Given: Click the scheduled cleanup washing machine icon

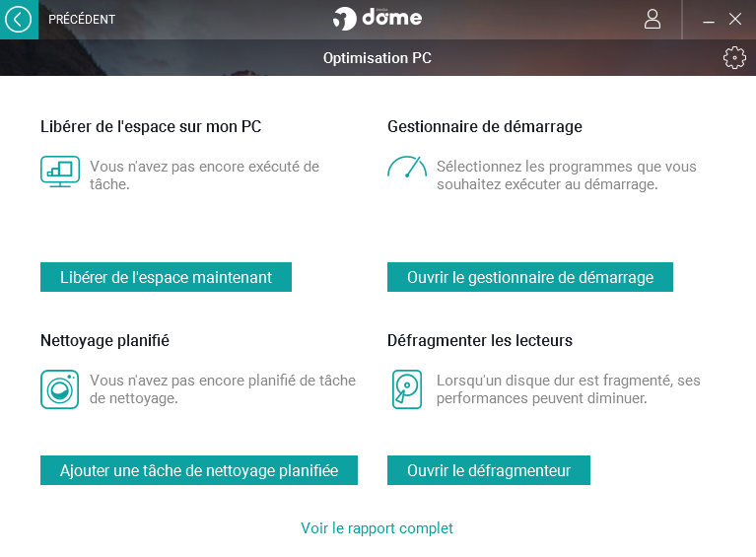Looking at the screenshot, I should click(x=60, y=388).
